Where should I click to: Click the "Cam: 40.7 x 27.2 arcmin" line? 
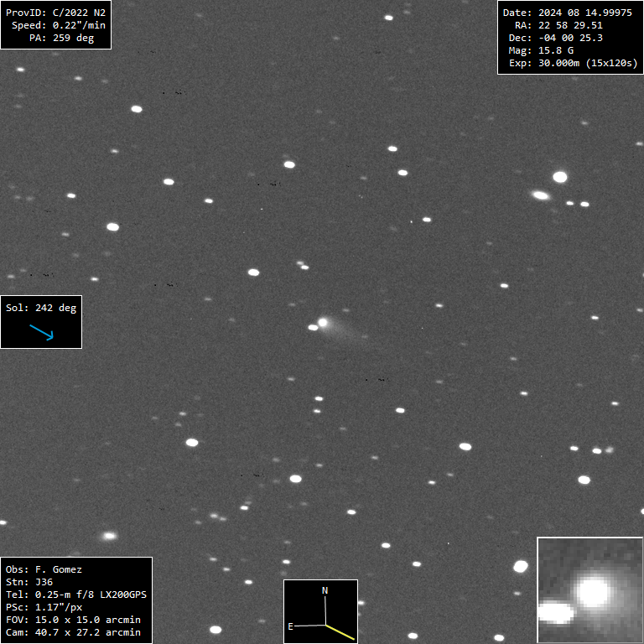tap(73, 632)
